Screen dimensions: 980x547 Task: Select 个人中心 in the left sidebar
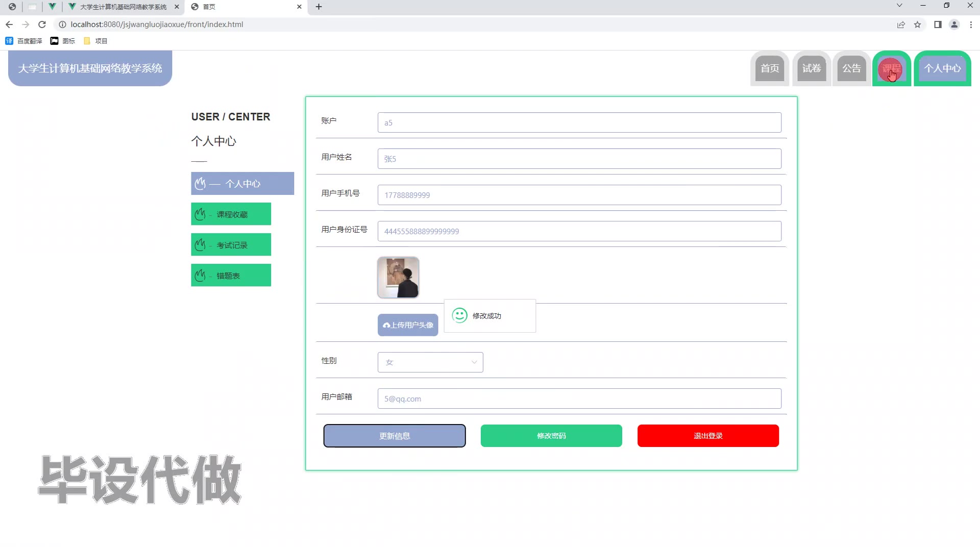pos(242,184)
